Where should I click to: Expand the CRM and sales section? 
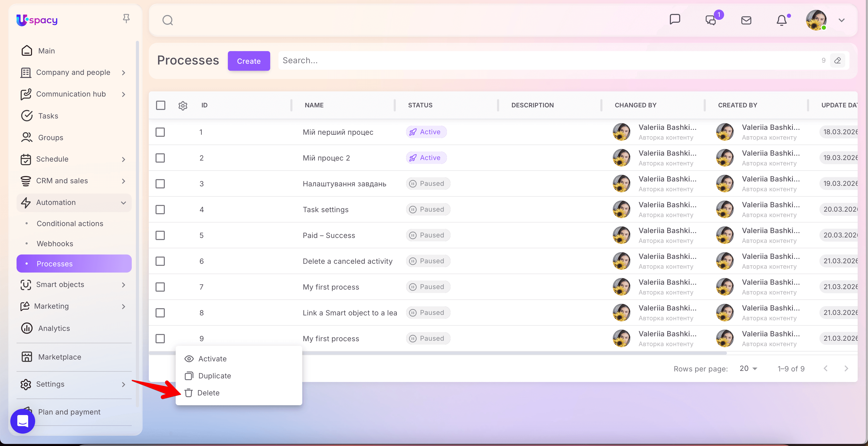(x=123, y=181)
